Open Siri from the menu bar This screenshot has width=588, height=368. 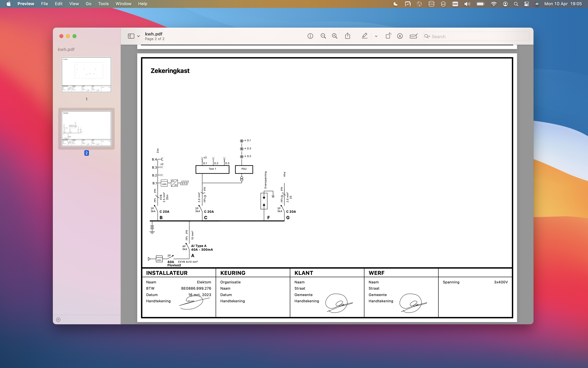point(537,4)
